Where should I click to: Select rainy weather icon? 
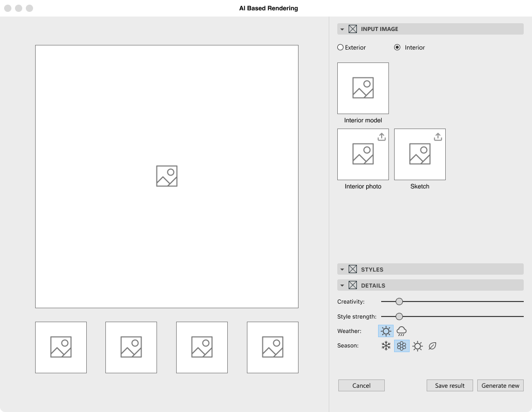click(401, 331)
